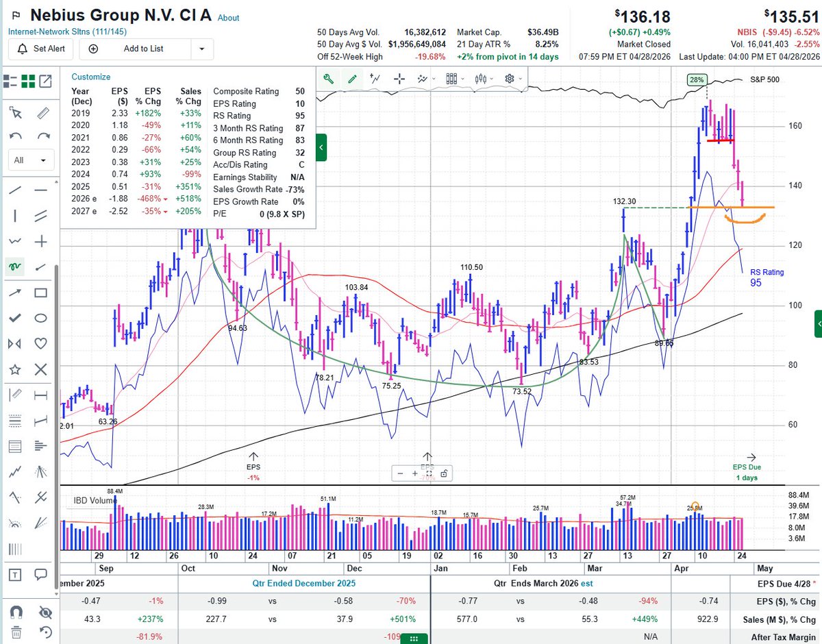Select the parallel channel lines tool
Viewport: 822px width, 644px height.
(x=41, y=215)
